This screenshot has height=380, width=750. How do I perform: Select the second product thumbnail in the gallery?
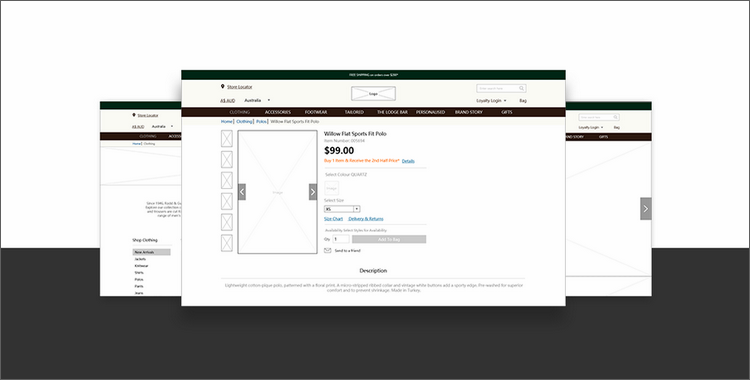[x=227, y=159]
